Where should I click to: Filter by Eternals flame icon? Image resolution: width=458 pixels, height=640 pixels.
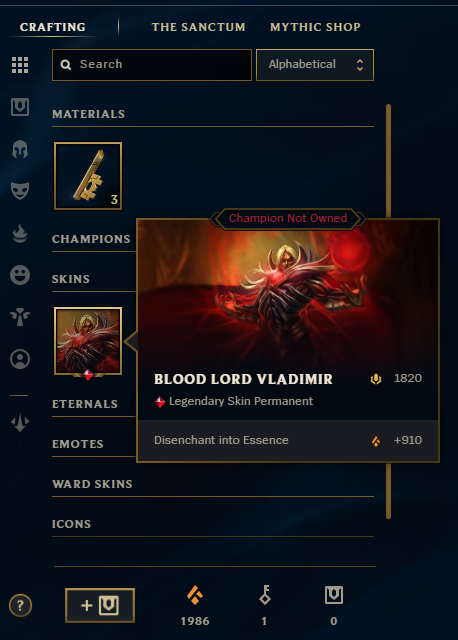click(x=20, y=233)
